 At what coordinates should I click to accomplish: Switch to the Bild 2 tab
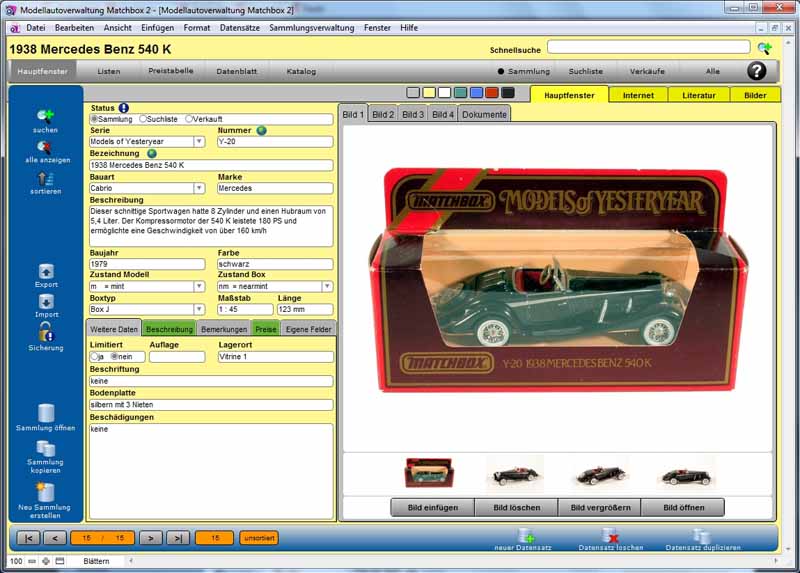coord(383,114)
